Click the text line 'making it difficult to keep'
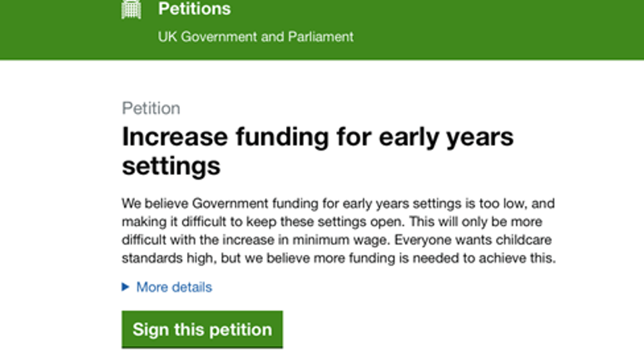This screenshot has height=359, width=644. (x=332, y=222)
